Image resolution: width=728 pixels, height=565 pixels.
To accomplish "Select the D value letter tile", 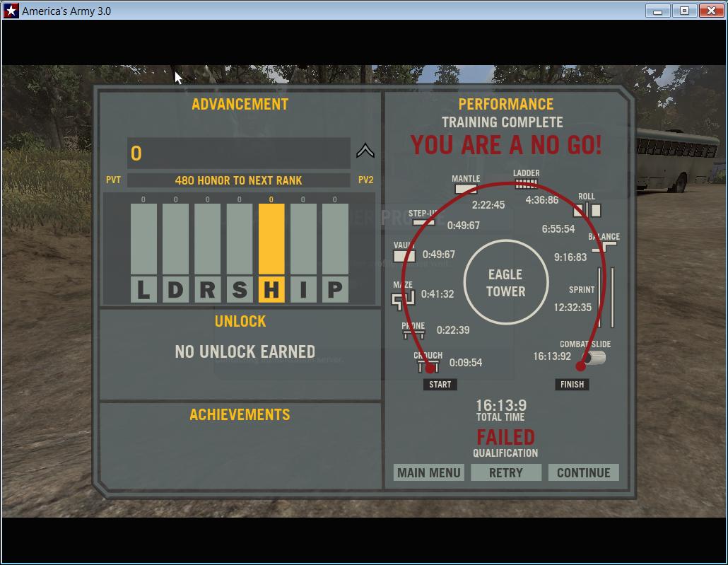I will 175,289.
